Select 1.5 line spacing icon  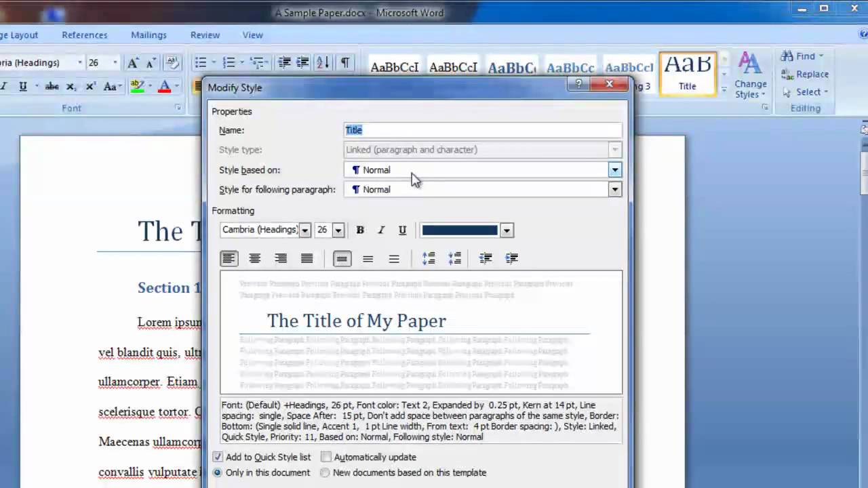pyautogui.click(x=368, y=258)
